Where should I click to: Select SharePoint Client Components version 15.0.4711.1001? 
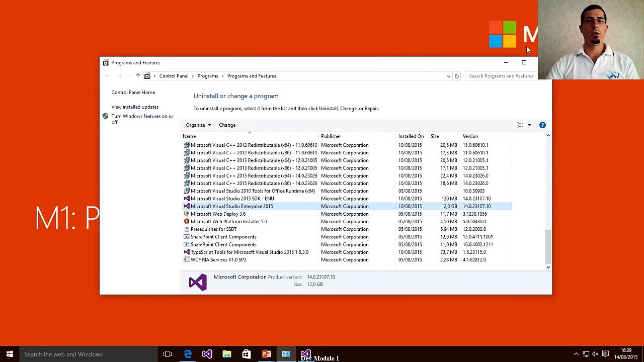click(347, 237)
